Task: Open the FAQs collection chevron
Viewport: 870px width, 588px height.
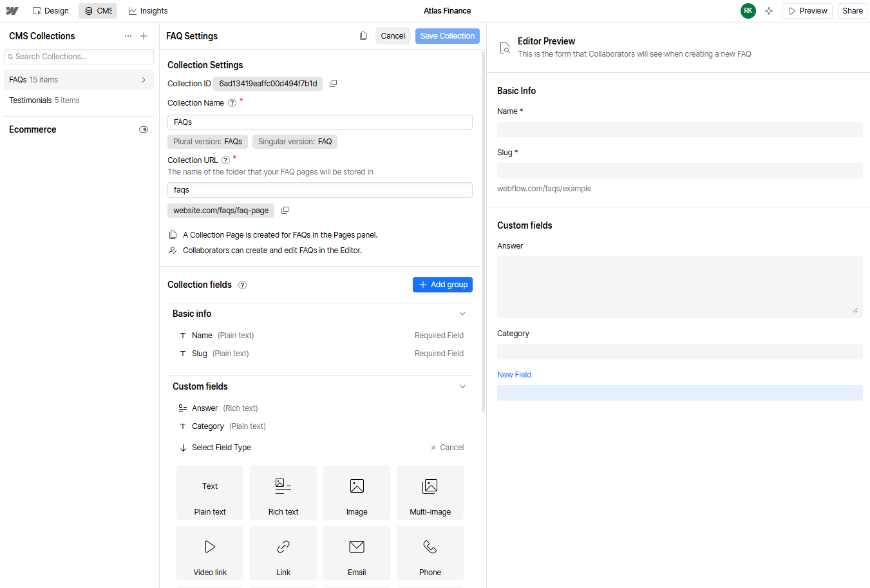Action: 144,80
